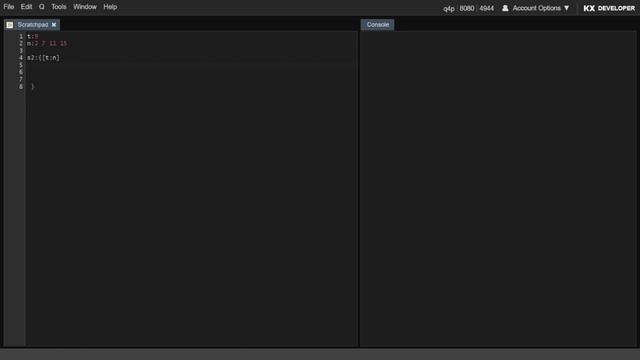Click the 8080 port number
This screenshot has width=640, height=360.
[x=467, y=8]
